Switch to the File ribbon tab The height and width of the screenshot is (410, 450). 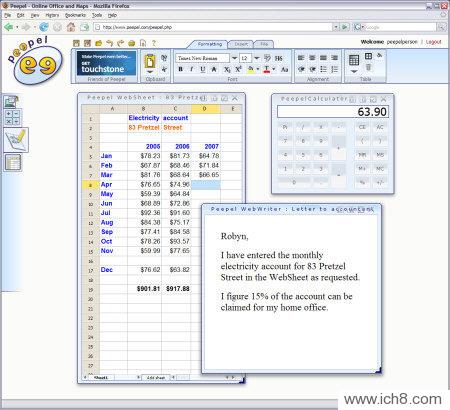264,44
